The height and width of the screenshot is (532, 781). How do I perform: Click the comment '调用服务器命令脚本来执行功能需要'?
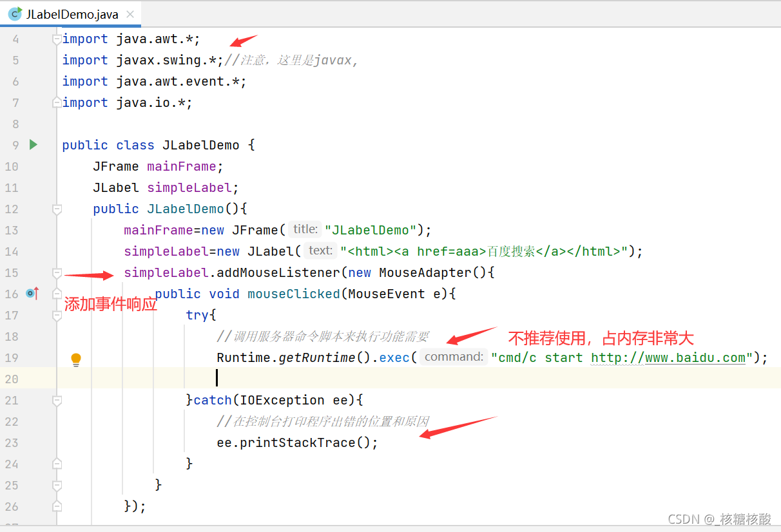[x=323, y=336]
